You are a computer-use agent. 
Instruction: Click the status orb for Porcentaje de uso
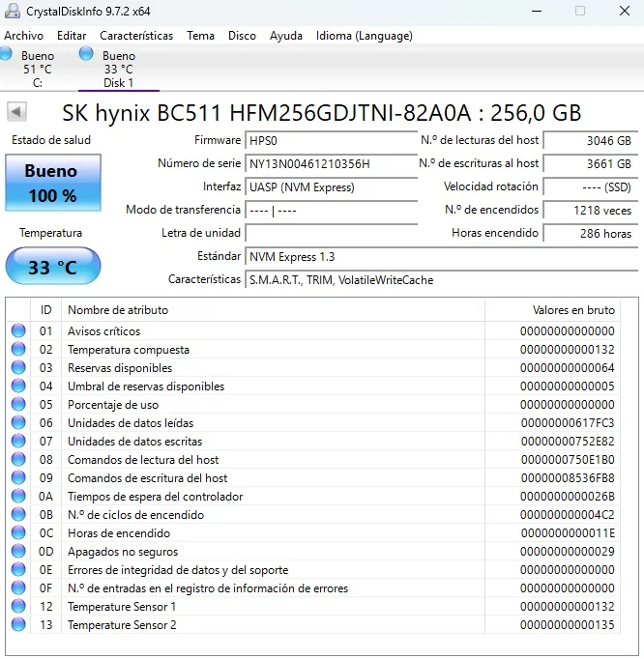[x=18, y=404]
